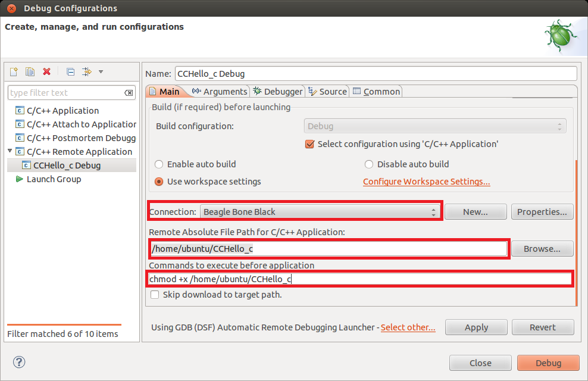Enable Skip download to target path
588x381 pixels.
point(155,295)
